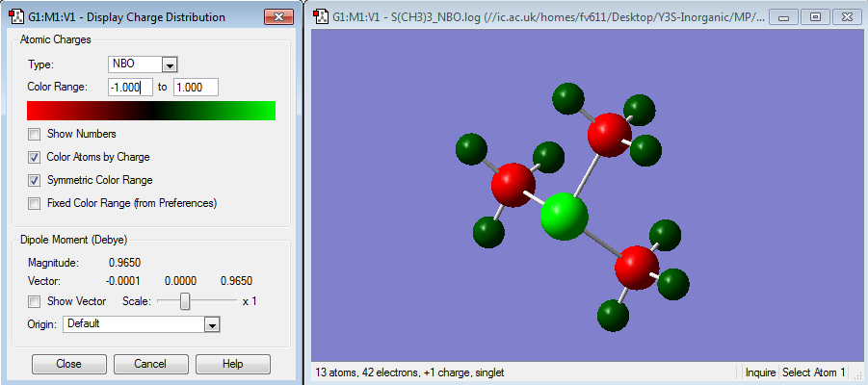Viewport: 868px width, 385px height.
Task: Uncheck Color Atoms by Charge
Action: tap(35, 157)
